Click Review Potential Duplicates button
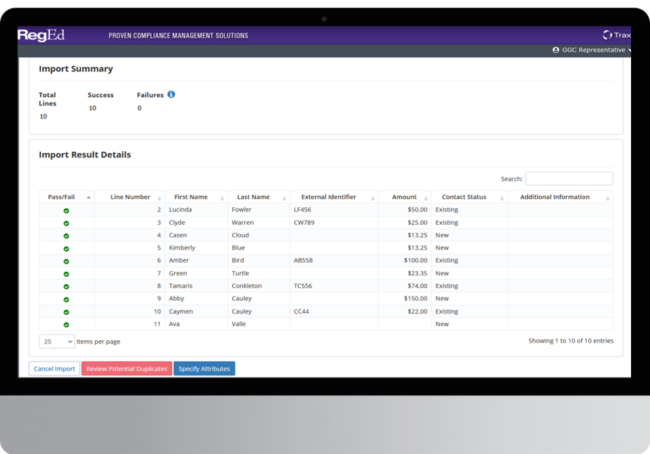Screen dimensions: 650x454 pyautogui.click(x=126, y=369)
